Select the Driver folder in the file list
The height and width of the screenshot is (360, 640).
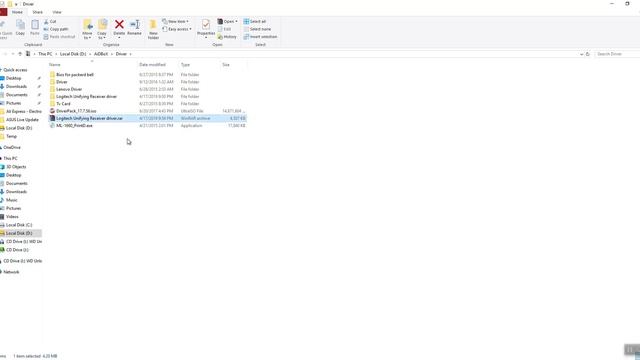[x=62, y=82]
